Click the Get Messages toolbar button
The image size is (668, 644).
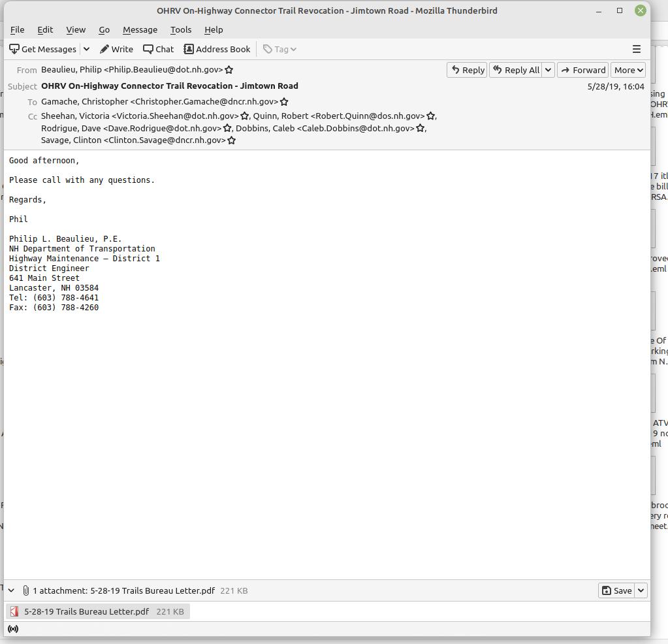[x=43, y=49]
